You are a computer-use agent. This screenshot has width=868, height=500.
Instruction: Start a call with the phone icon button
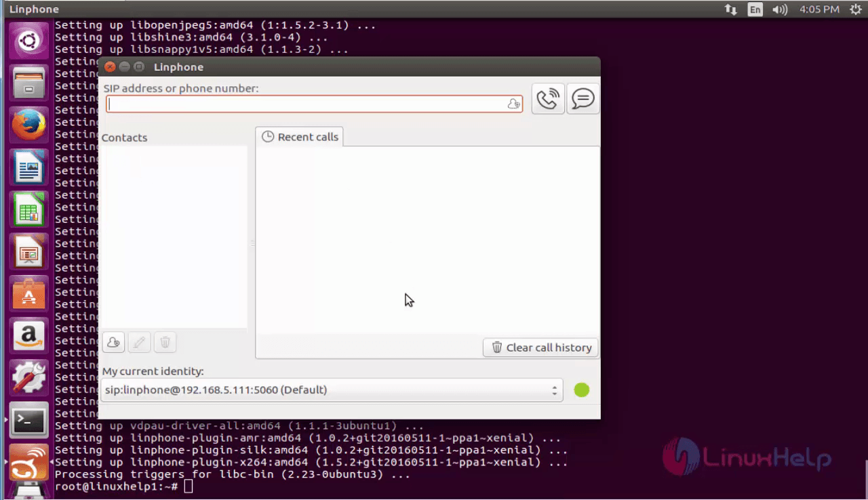coord(548,99)
